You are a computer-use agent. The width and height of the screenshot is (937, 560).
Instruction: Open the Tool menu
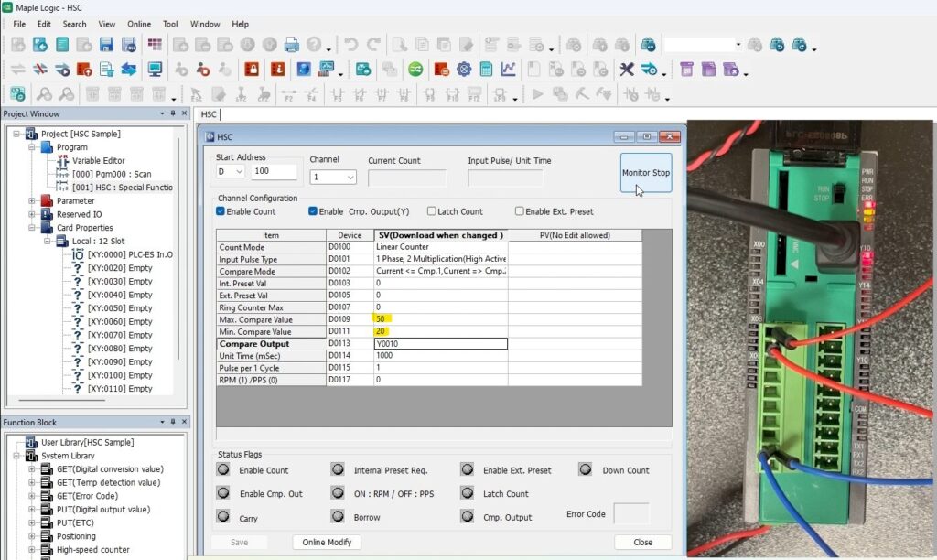point(170,24)
